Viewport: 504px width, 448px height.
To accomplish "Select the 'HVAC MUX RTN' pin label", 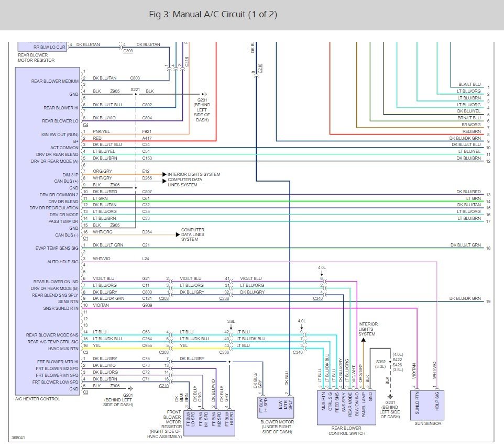I will click(x=63, y=349).
